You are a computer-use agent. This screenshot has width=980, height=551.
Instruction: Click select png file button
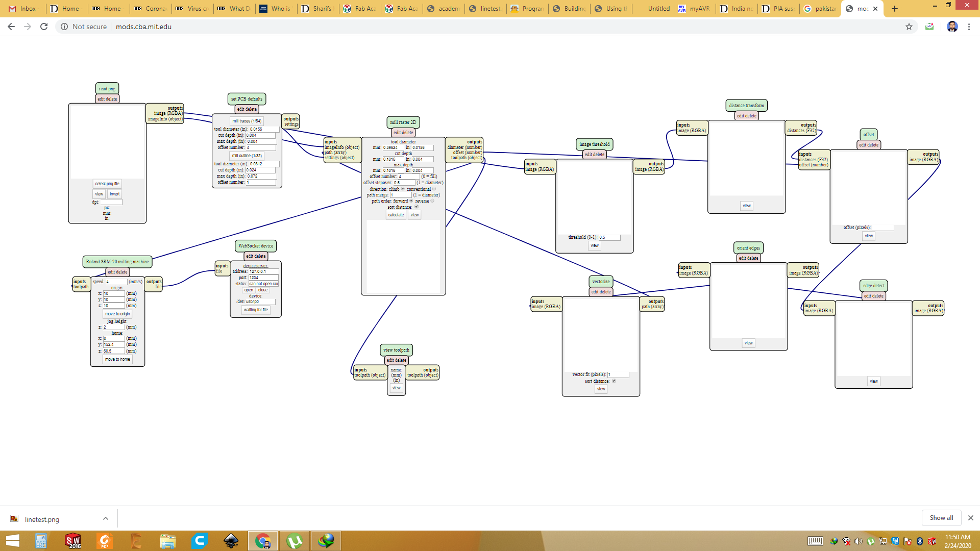point(107,184)
